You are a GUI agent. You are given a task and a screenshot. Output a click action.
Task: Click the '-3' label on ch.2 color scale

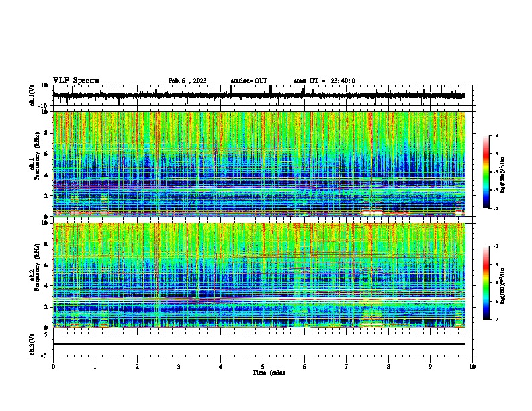[495, 246]
